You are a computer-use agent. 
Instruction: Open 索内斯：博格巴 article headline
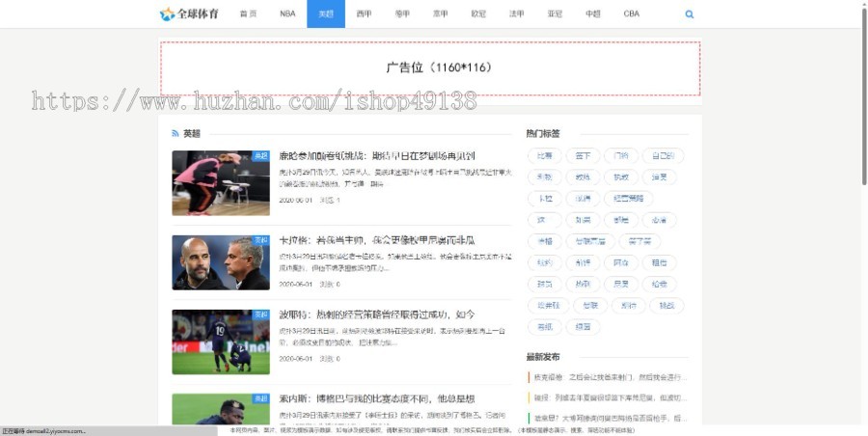[377, 399]
